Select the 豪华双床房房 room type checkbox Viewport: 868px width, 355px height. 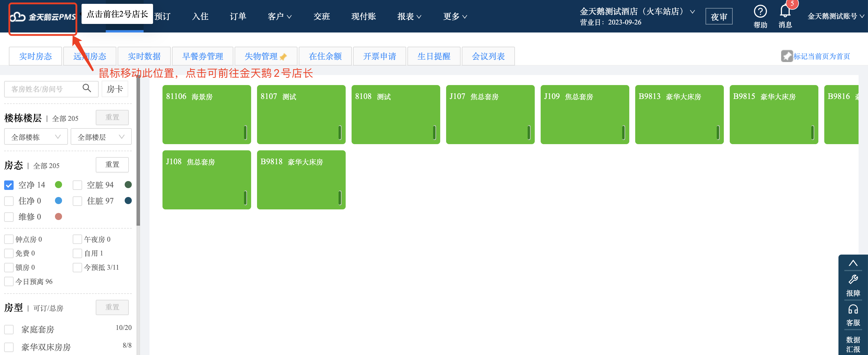(9, 347)
